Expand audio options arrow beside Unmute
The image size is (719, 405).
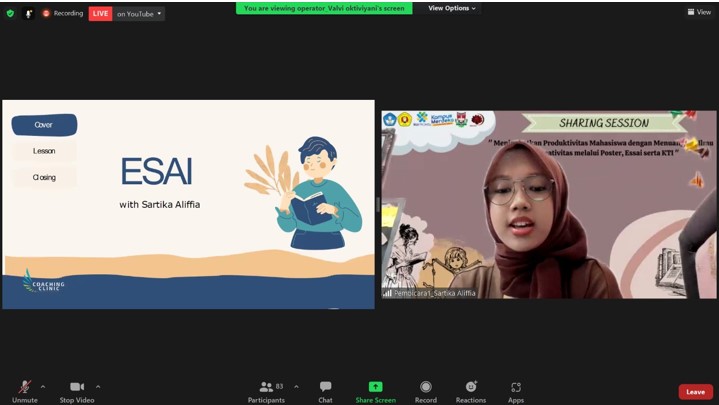pos(42,386)
